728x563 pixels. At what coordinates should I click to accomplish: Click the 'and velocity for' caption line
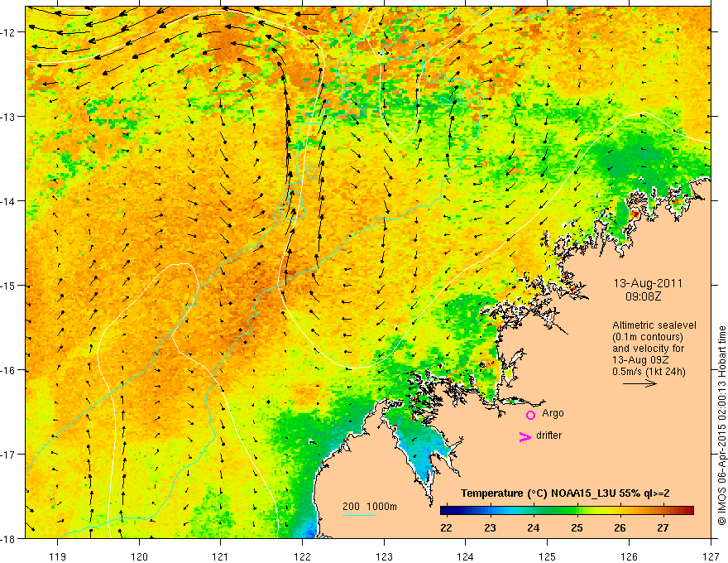point(648,349)
